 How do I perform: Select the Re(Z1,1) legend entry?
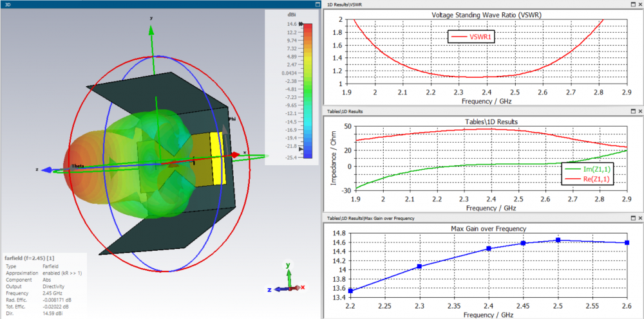[x=588, y=179]
